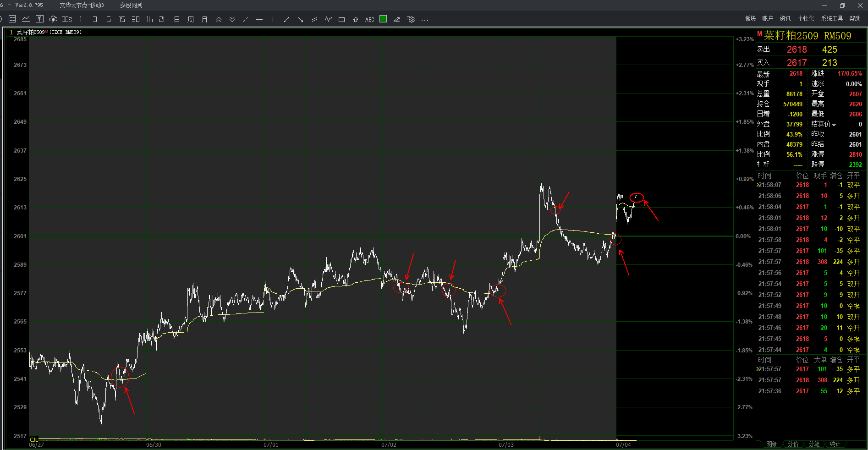
Task: Select the monthly (月) chart period
Action: 204,19
